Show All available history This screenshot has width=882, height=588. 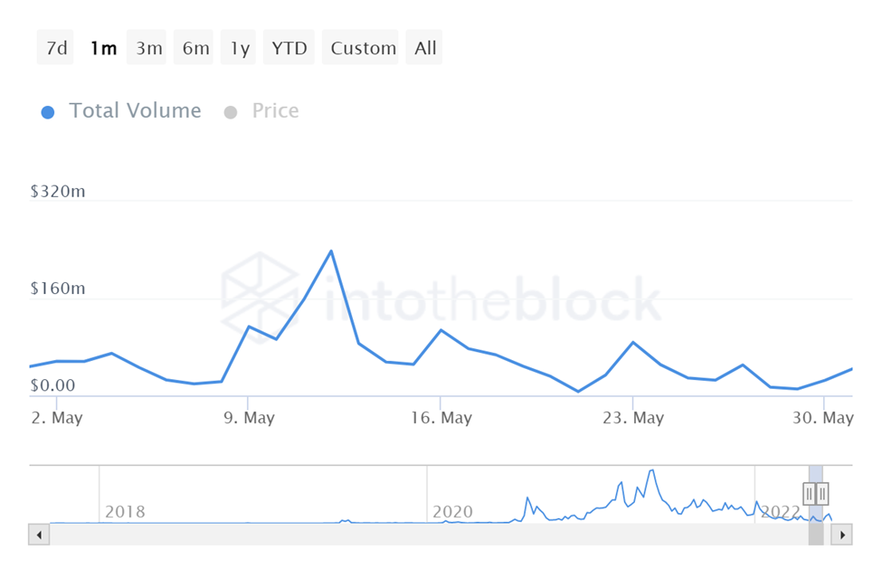tap(425, 48)
